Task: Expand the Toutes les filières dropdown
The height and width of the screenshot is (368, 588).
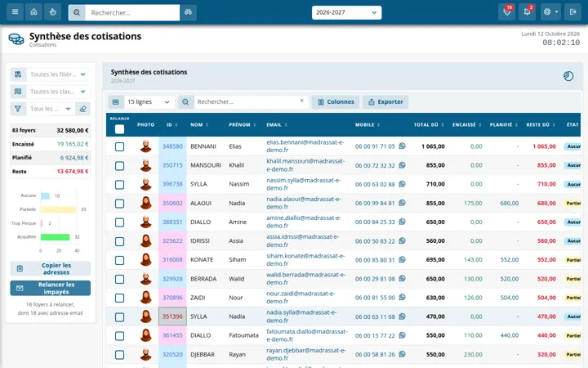Action: point(58,74)
